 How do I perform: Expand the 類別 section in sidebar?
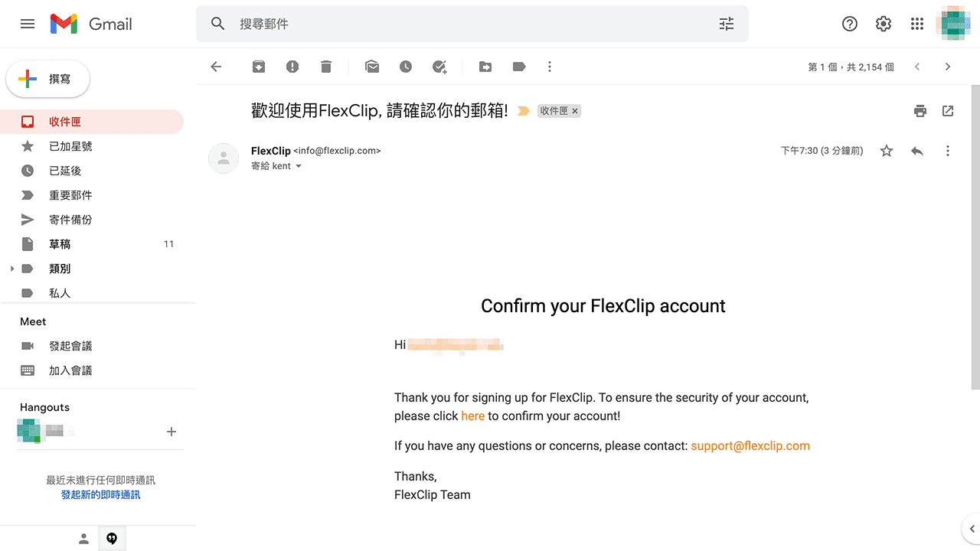pos(11,269)
